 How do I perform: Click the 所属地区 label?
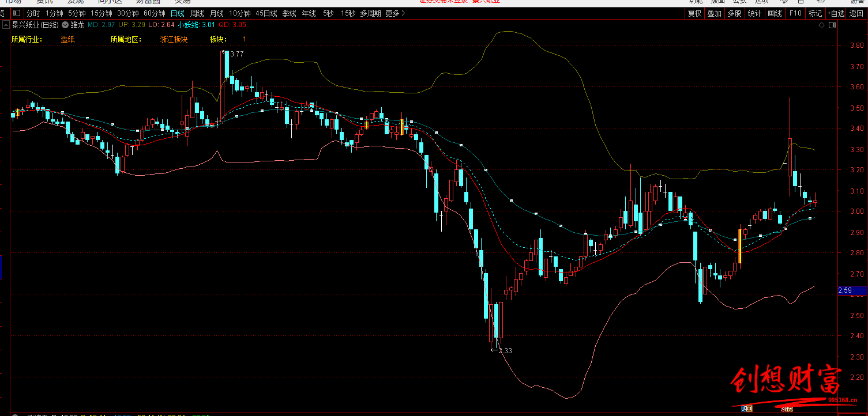[126, 39]
